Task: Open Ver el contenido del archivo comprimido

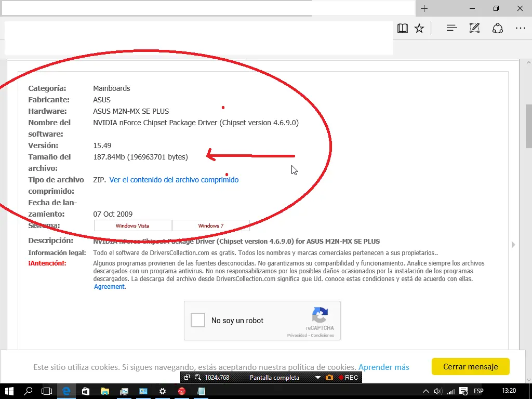Action: [x=174, y=180]
